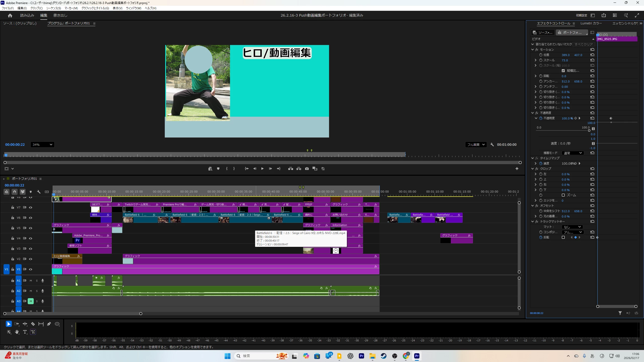644x362 pixels.
Task: Click the Export Frame camera icon
Action: (307, 169)
